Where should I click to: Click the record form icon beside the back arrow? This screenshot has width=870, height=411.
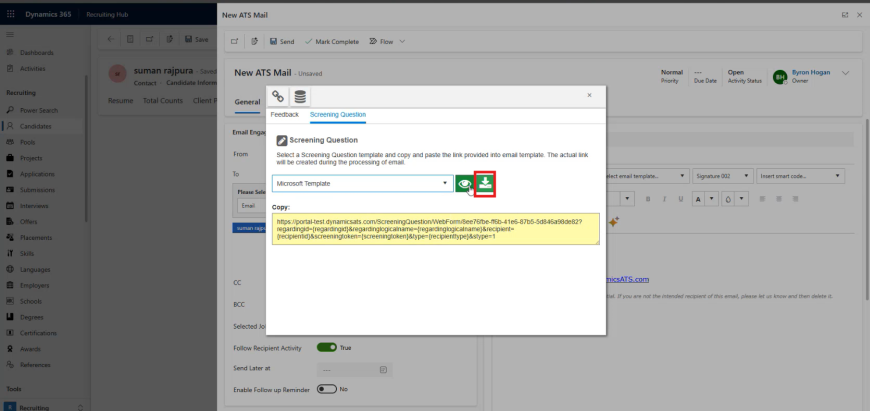point(130,39)
